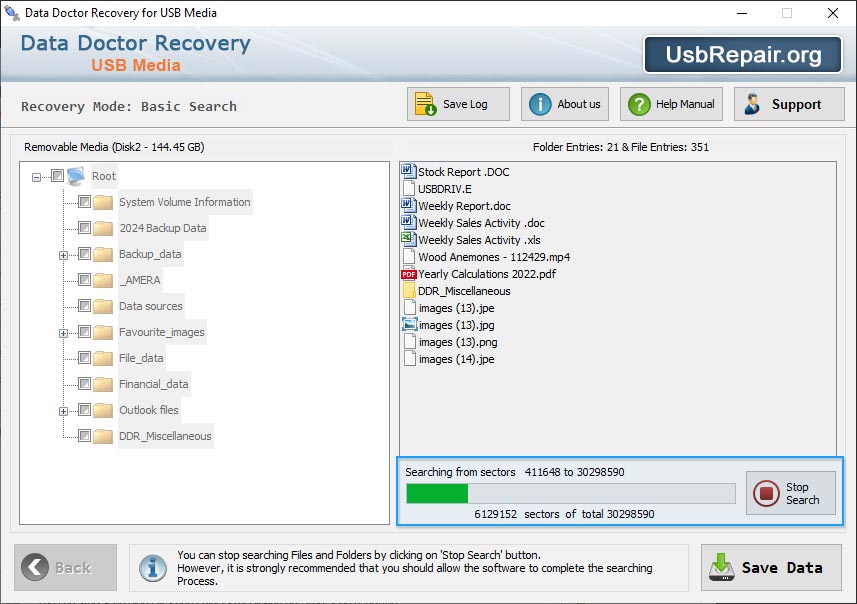Click the Excel icon of Weekly Sales Activity .xls
The image size is (857, 604).
tap(408, 239)
